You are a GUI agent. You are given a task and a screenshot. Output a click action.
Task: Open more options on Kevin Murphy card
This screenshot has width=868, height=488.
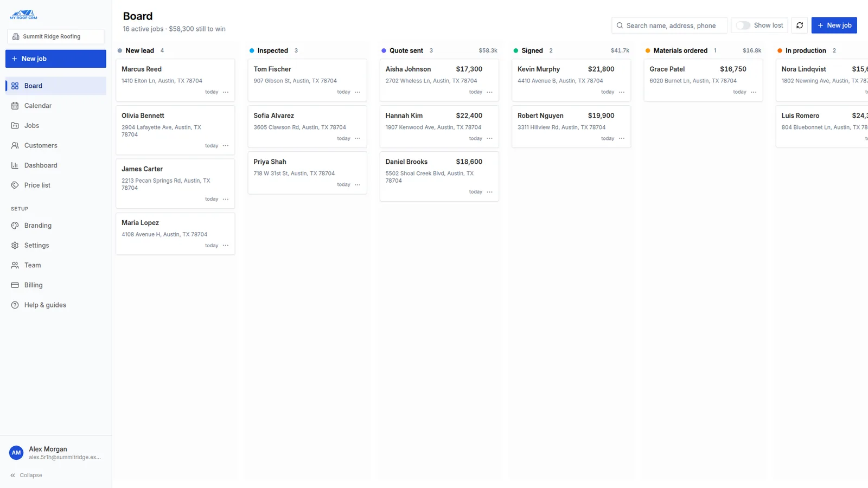coord(622,92)
